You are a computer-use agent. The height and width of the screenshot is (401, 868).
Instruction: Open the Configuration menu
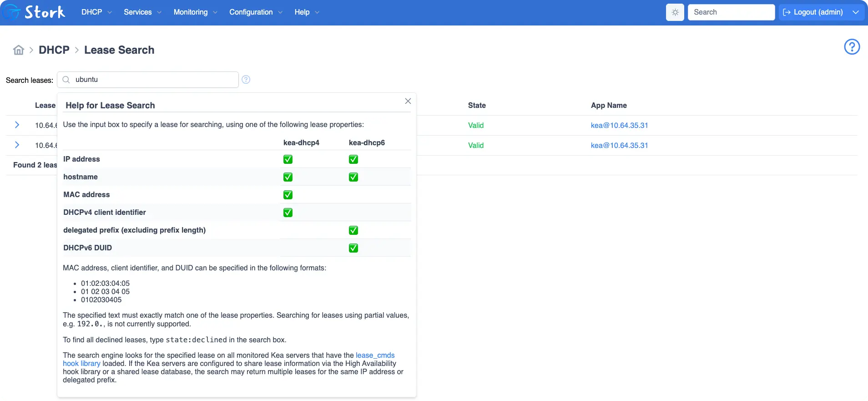point(255,12)
